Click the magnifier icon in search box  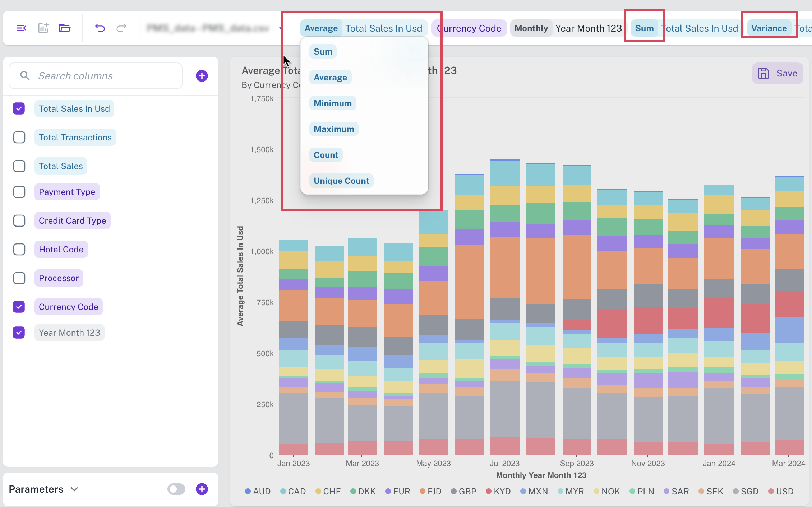pyautogui.click(x=25, y=75)
